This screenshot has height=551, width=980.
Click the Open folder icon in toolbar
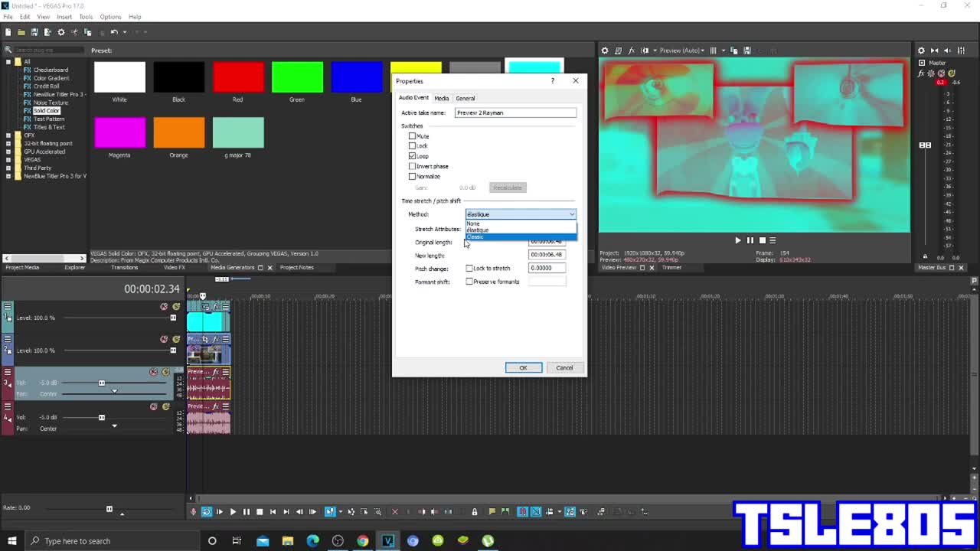[x=21, y=32]
